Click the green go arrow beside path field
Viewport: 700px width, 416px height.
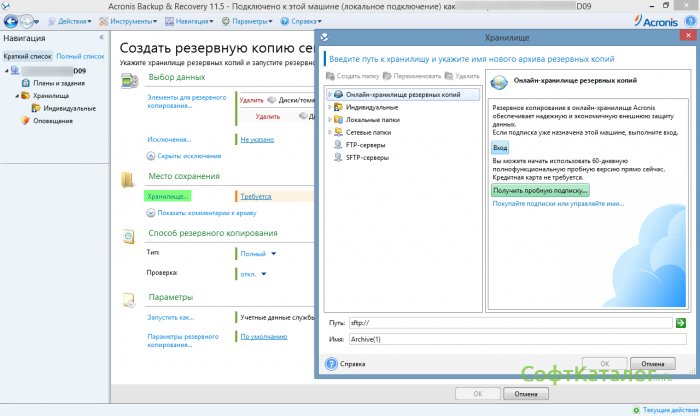point(680,323)
